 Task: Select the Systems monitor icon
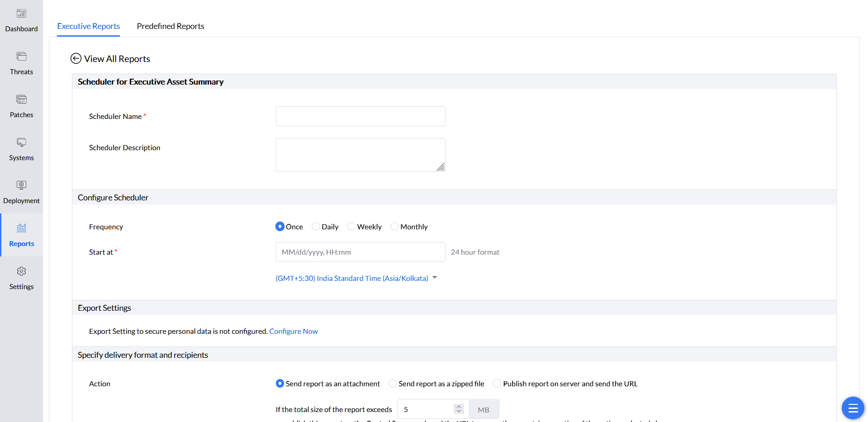point(21,142)
